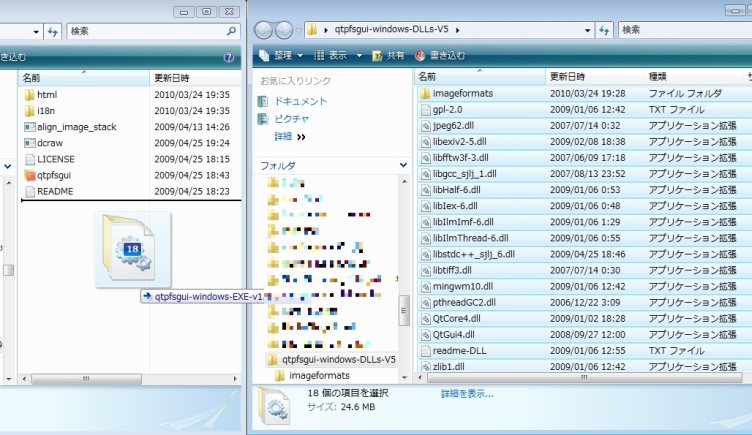Image resolution: width=752 pixels, height=435 pixels.
Task: Select the QtGui4.dll file name
Action: click(x=454, y=335)
